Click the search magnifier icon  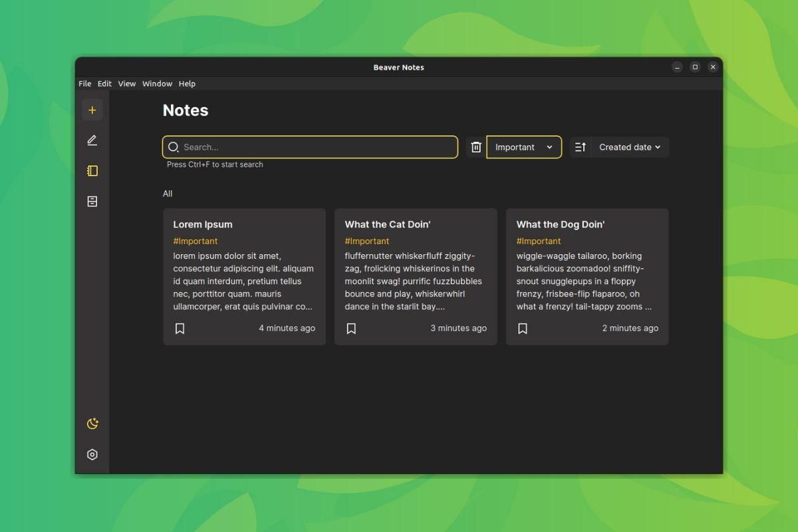(174, 147)
